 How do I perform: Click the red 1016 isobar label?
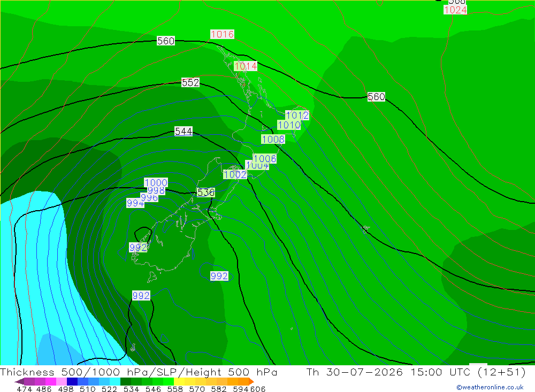point(222,34)
